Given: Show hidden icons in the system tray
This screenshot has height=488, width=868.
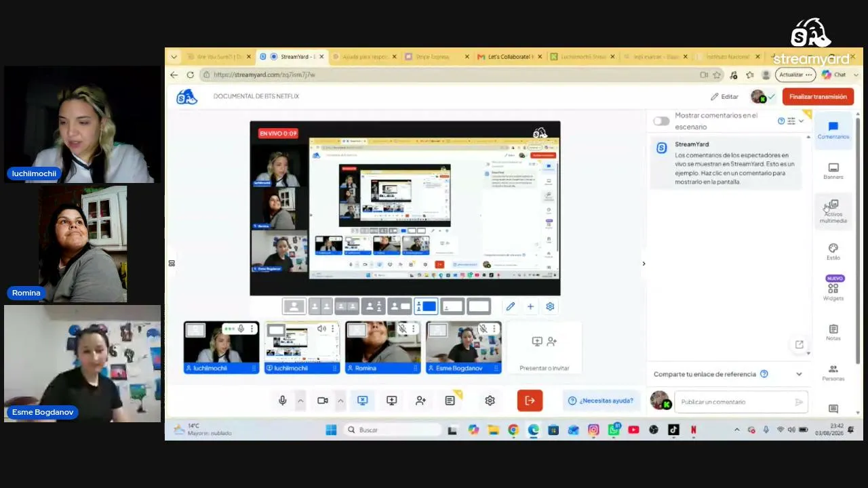Looking at the screenshot, I should [x=737, y=430].
